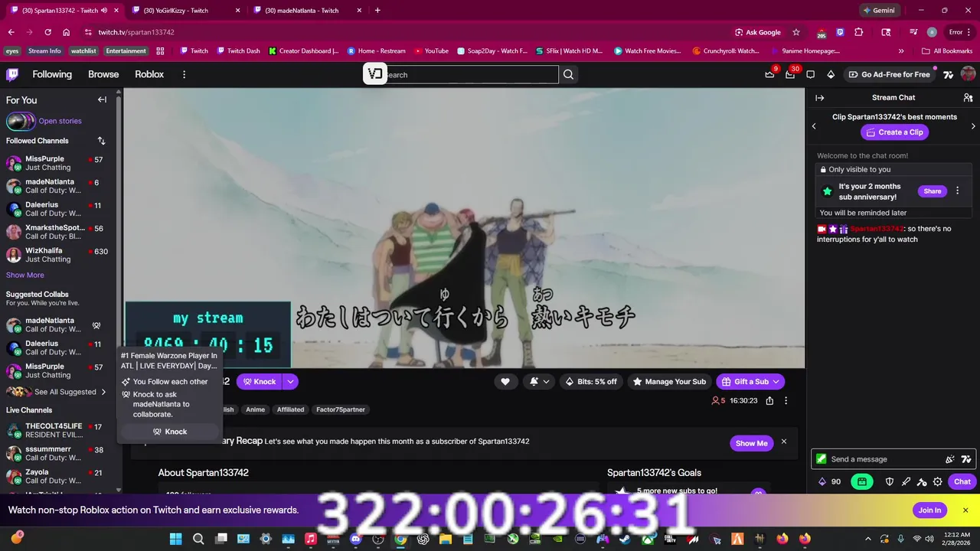Dismiss the monthly recap banner
The image size is (980, 551).
tap(783, 442)
